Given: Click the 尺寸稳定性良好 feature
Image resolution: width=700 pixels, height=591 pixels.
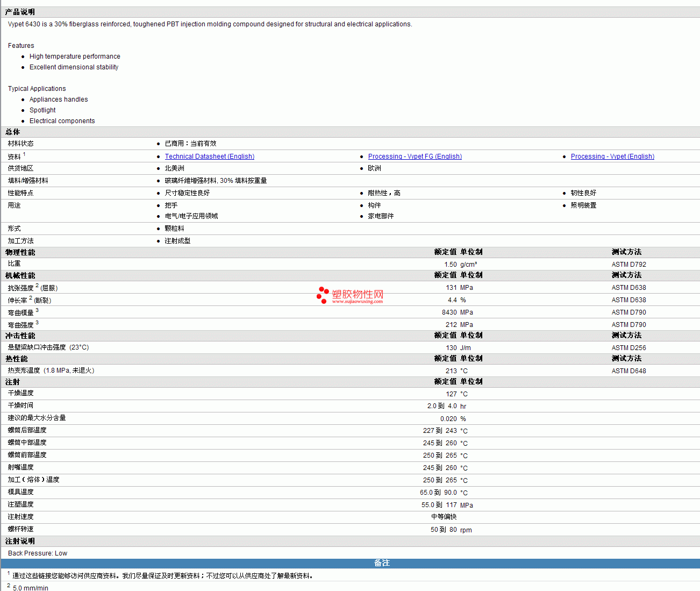Looking at the screenshot, I should click(188, 193).
